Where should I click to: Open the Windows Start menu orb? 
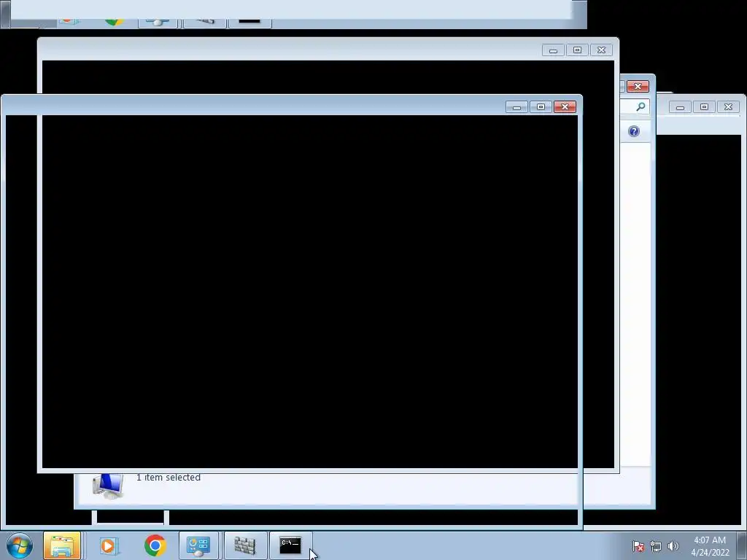coord(20,545)
